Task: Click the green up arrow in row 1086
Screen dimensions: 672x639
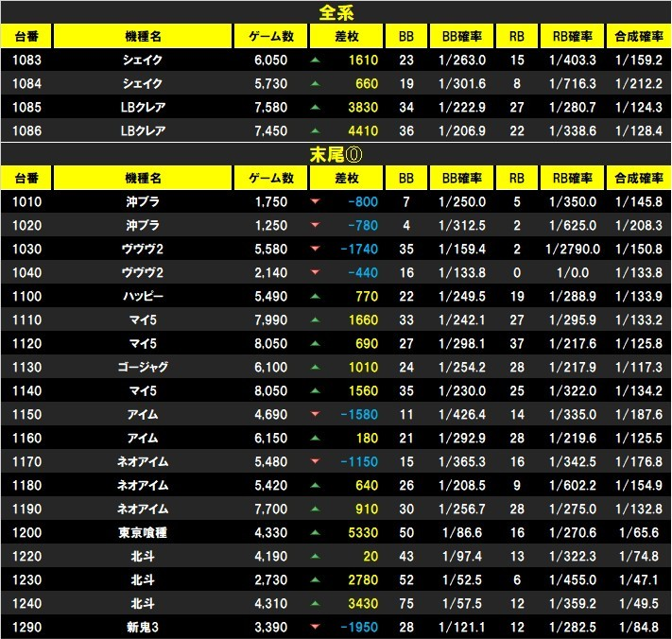Action: pyautogui.click(x=315, y=130)
